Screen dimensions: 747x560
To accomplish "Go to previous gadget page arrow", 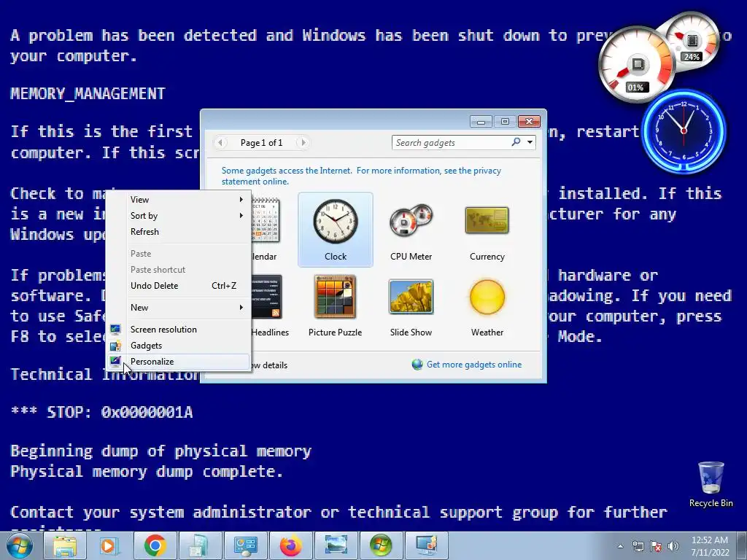I will (220, 142).
